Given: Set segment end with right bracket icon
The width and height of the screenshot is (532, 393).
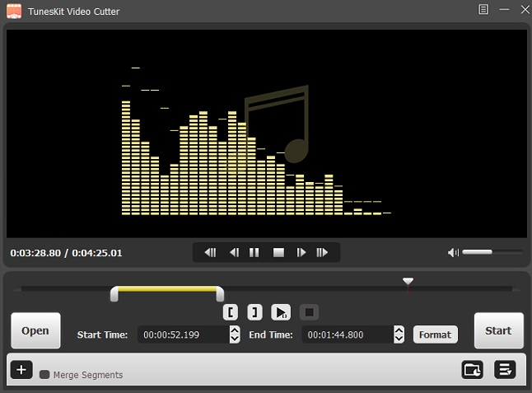Looking at the screenshot, I should (x=255, y=312).
